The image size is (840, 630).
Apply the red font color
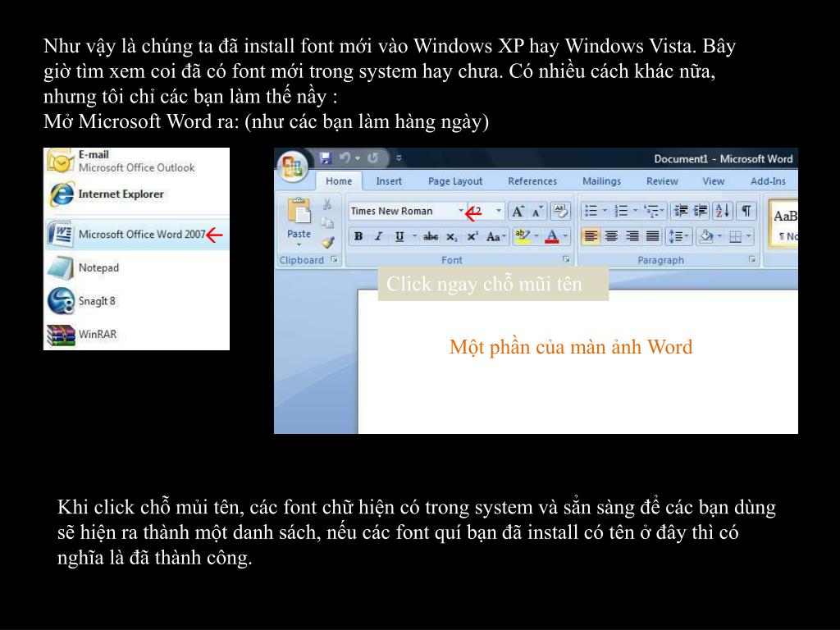552,236
